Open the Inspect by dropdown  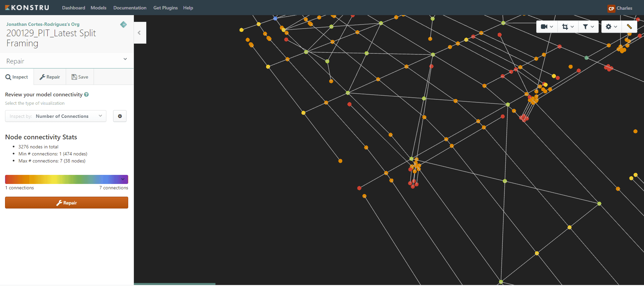56,116
